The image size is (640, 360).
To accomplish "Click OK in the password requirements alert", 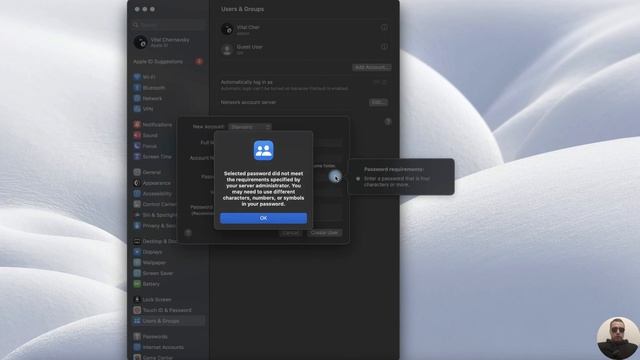I will 263,218.
